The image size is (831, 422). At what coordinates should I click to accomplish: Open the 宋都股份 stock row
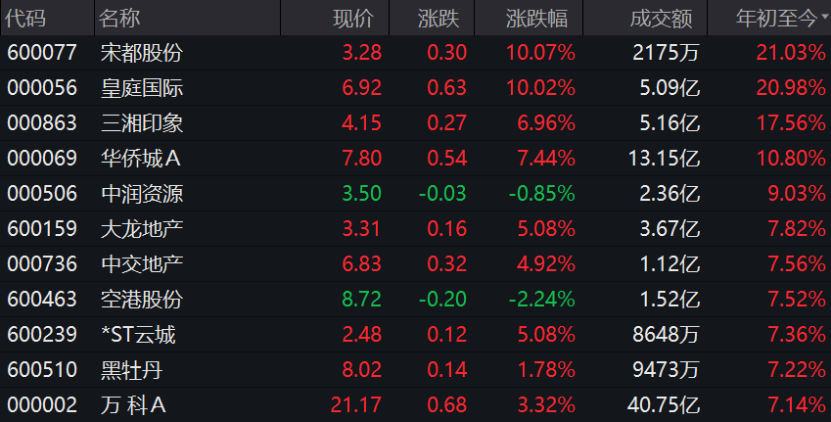[x=142, y=53]
